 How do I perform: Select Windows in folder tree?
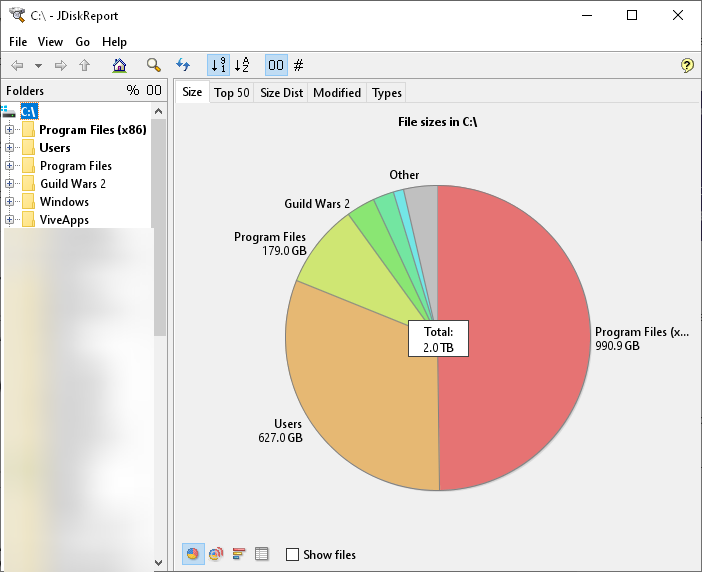64,201
